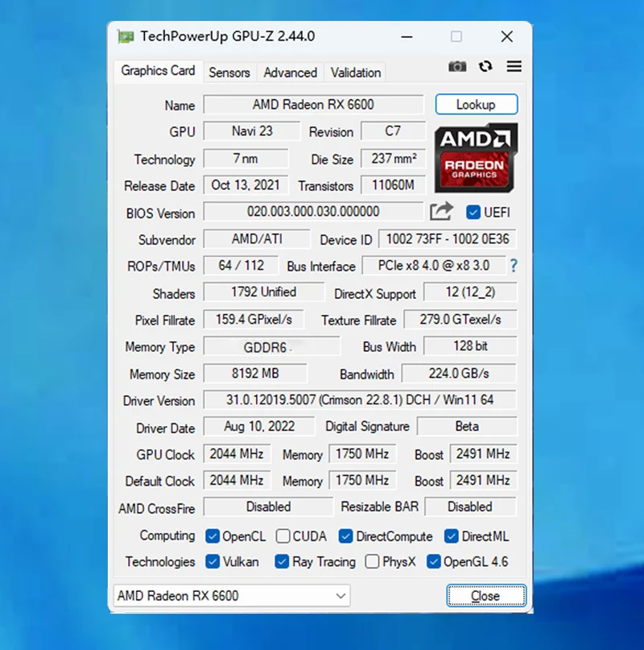Click the Subvendor value AMD/ATI
Screen dimensions: 644x650
coord(257,238)
